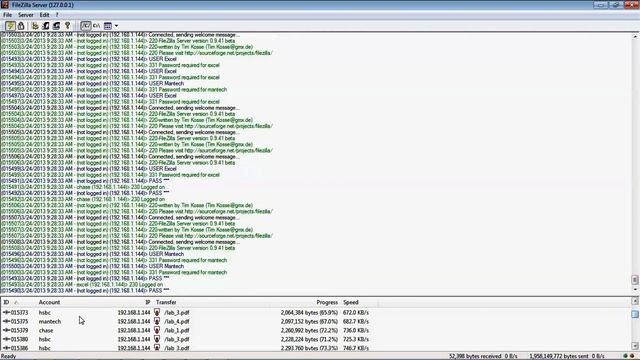Click transfer icon in row 015380

pos(157,339)
